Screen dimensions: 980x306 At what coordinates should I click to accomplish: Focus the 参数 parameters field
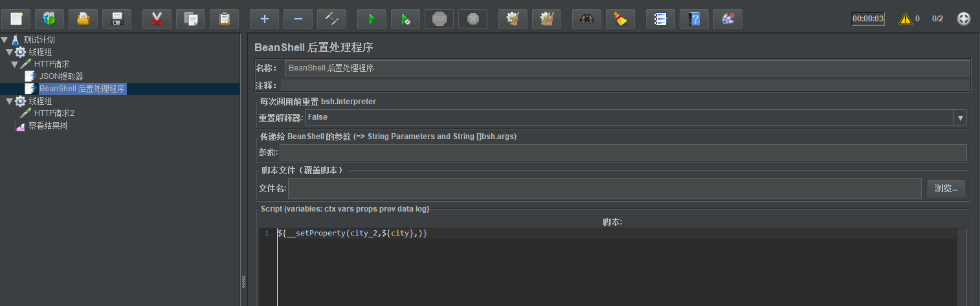coord(623,152)
